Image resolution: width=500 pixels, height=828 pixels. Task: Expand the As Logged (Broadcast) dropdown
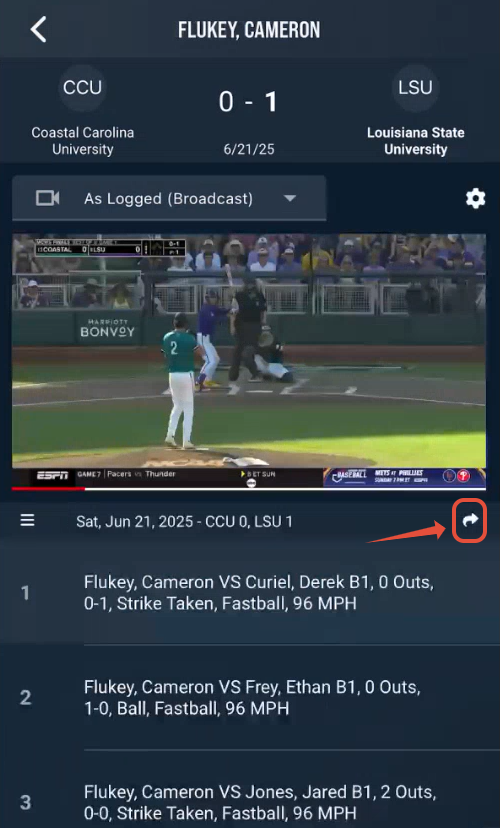pos(169,198)
